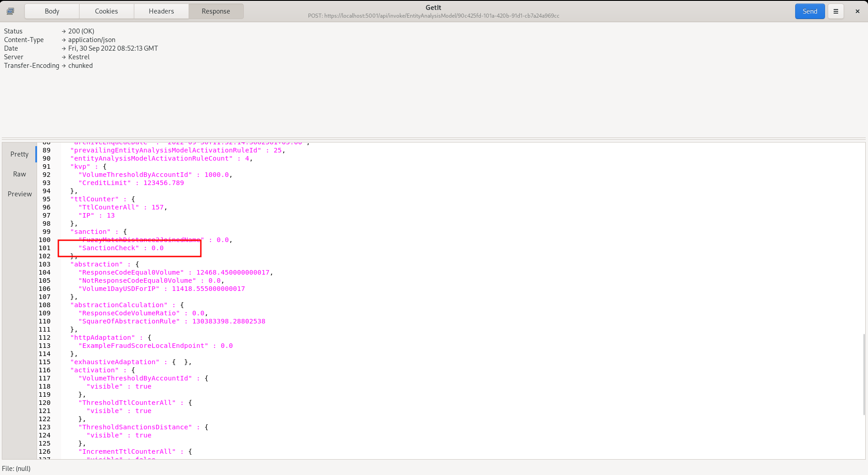Click the "IP" : 13 line
868x475 pixels.
[x=97, y=215]
